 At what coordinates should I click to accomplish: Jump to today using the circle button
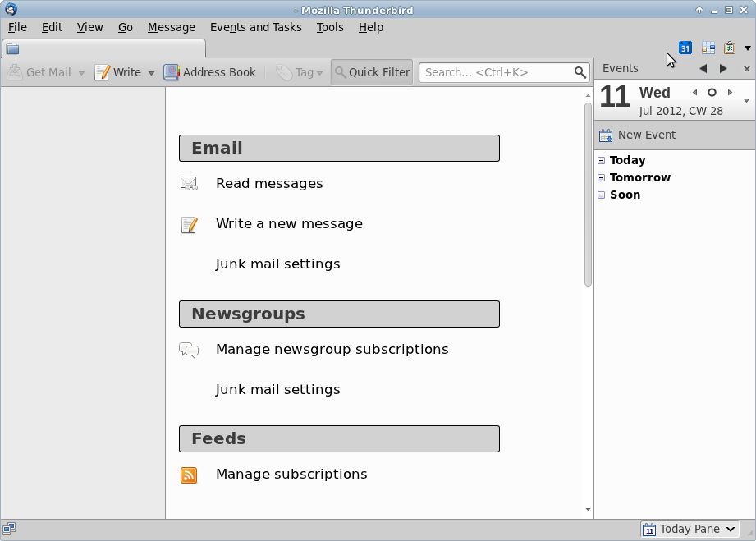712,92
